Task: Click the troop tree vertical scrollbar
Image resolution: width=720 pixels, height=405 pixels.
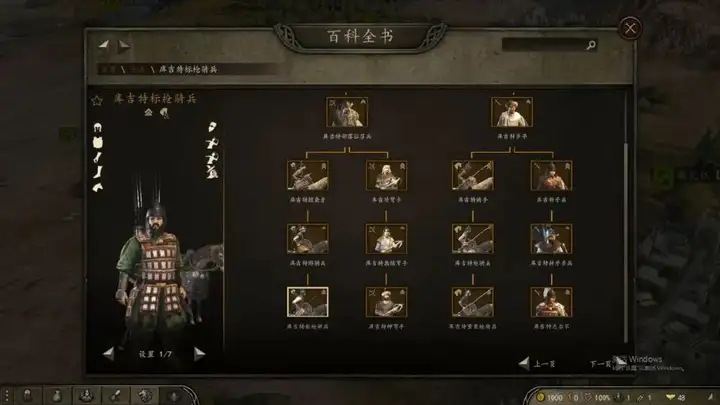Action: 625,242
